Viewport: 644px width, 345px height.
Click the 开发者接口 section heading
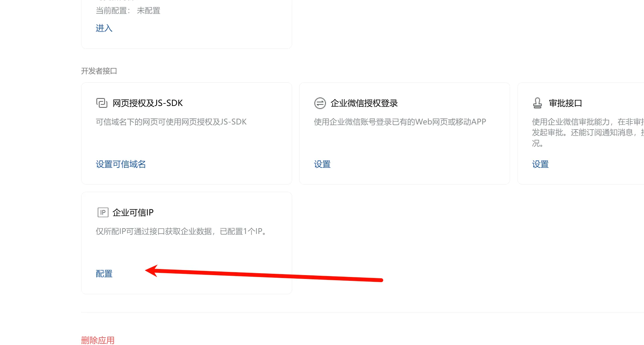(x=99, y=71)
